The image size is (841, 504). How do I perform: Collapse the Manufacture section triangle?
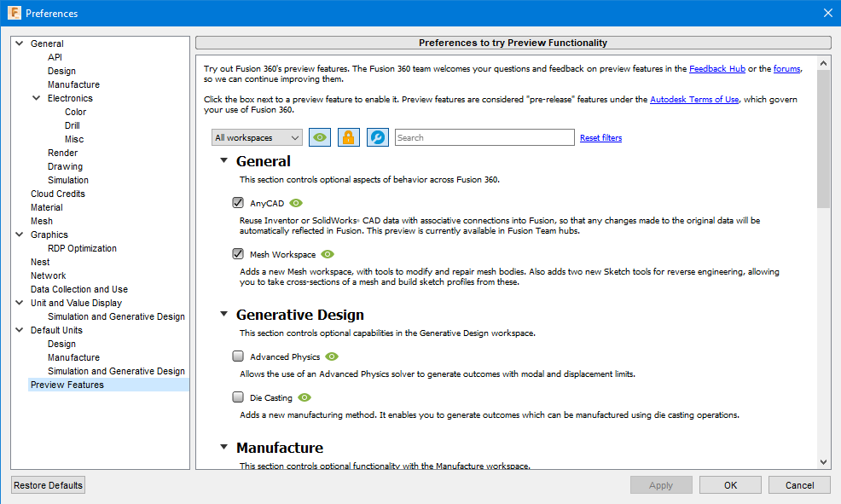click(224, 447)
